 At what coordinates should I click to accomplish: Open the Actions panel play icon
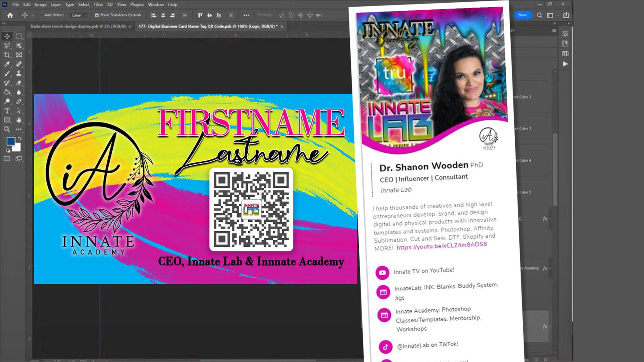(x=565, y=64)
